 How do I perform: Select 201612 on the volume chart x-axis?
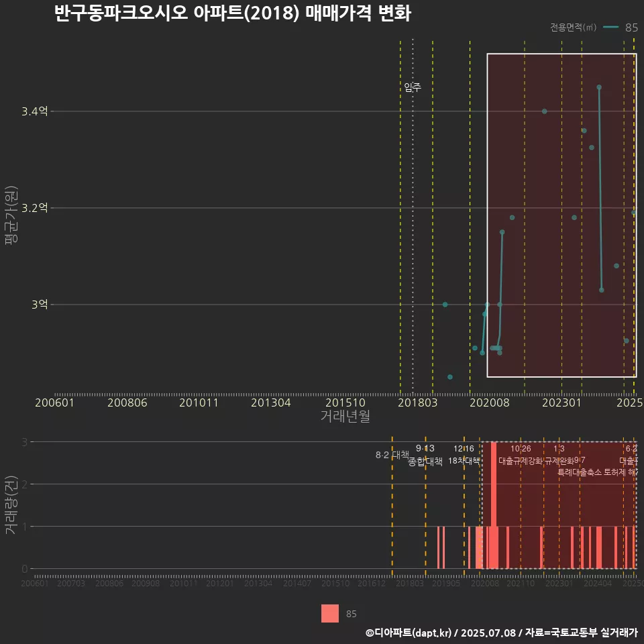[372, 583]
